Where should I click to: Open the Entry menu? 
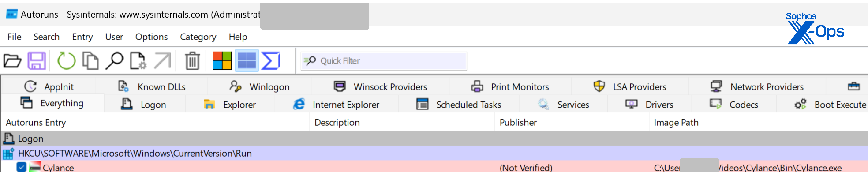point(82,37)
